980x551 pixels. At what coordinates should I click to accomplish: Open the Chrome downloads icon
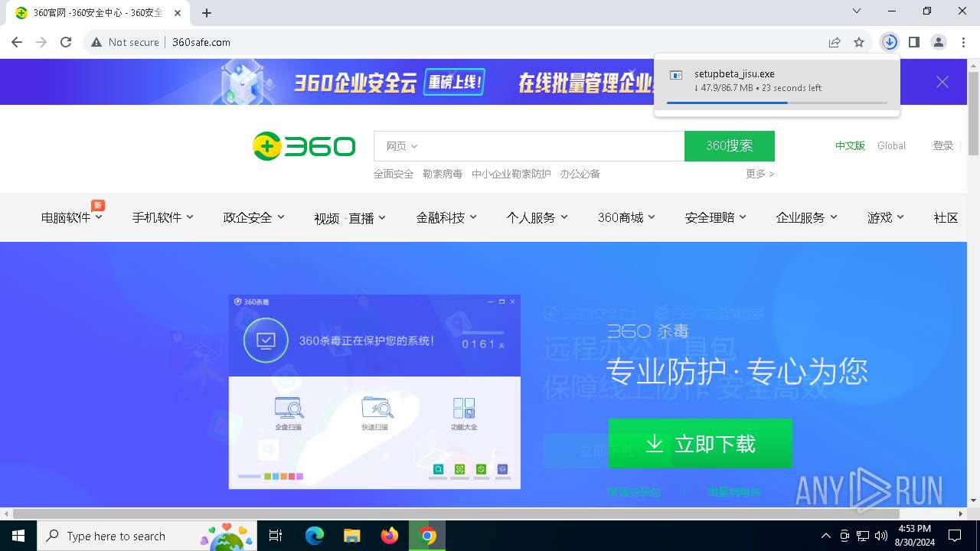pyautogui.click(x=889, y=42)
